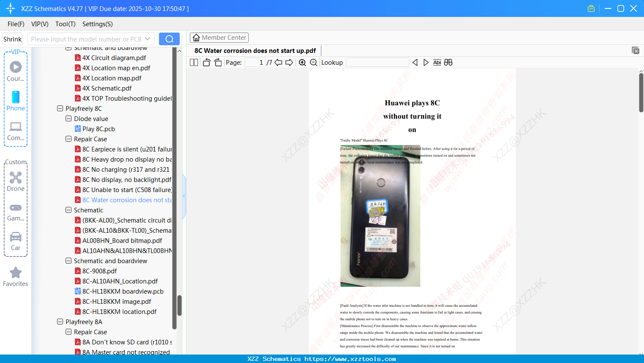Collapse the Playfreely 8A node

(x=60, y=322)
